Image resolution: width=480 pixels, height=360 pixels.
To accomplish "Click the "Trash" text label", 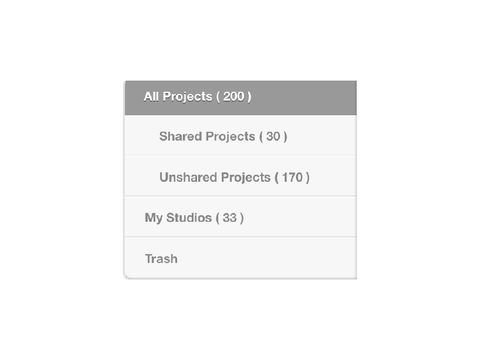I will coord(161,259).
